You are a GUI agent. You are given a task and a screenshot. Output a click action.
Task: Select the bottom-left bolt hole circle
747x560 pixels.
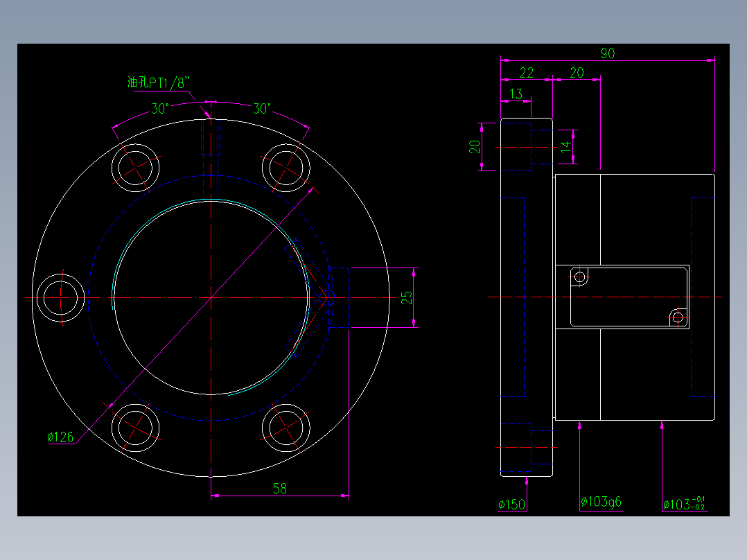pos(135,428)
